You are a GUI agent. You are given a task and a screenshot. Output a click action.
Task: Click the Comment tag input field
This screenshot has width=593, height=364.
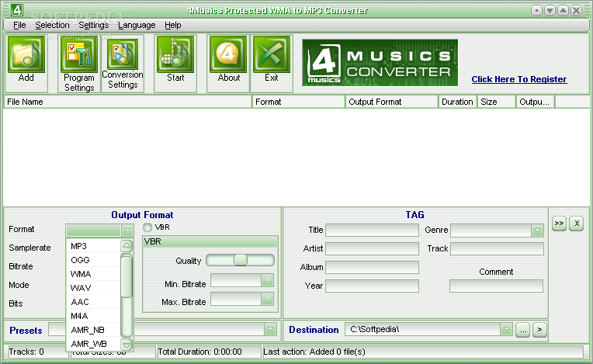[x=496, y=286]
